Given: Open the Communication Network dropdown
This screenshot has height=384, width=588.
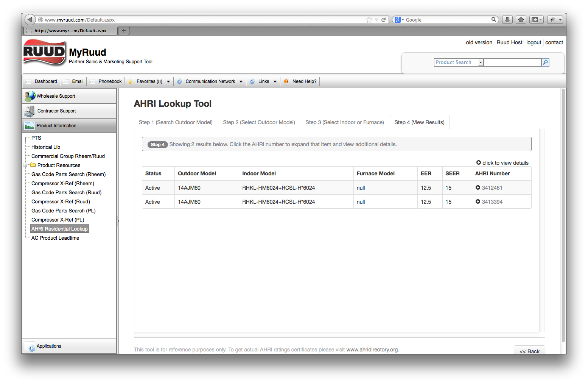Looking at the screenshot, I should (241, 81).
